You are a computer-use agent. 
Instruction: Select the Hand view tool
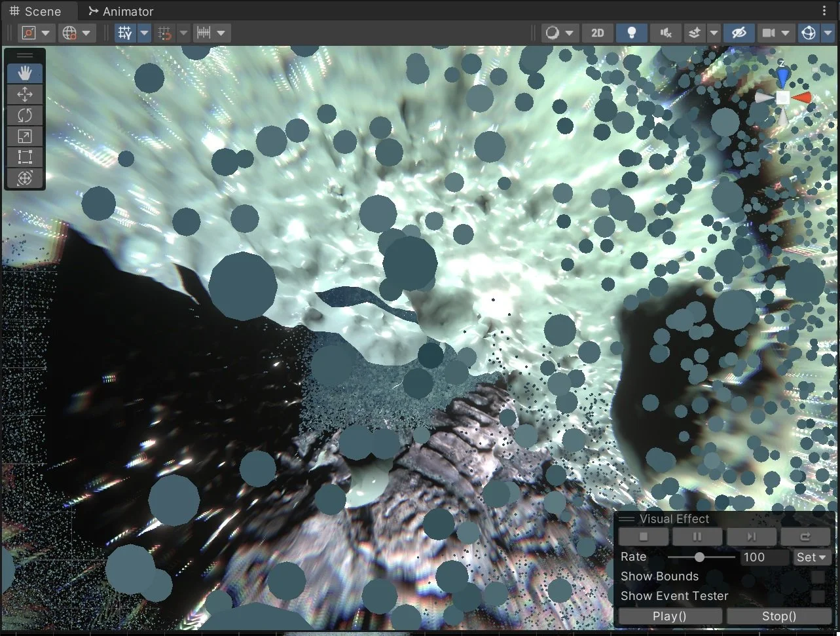tap(25, 73)
